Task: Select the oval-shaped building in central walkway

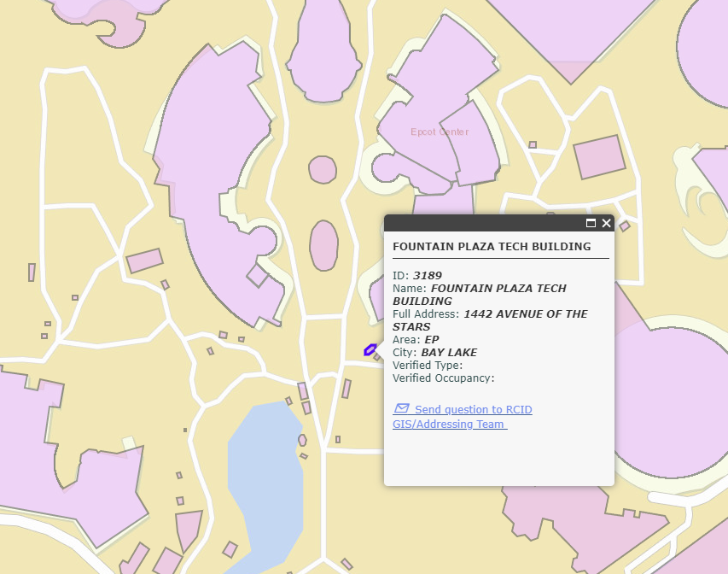Action: (x=323, y=246)
